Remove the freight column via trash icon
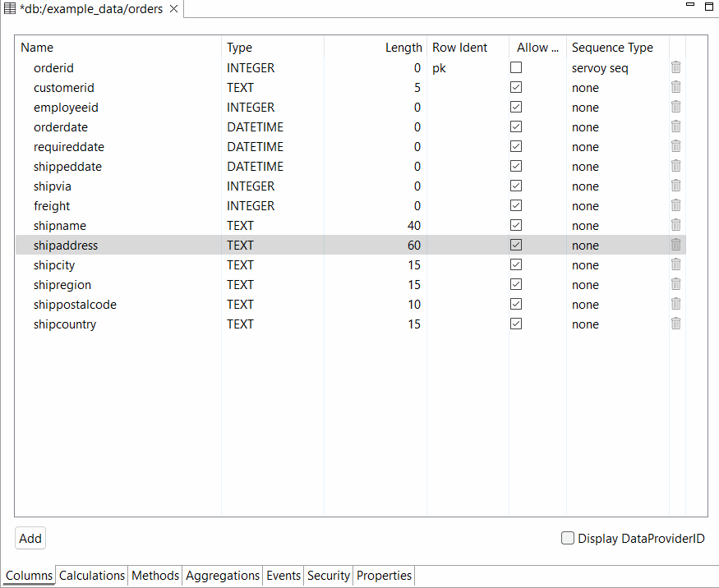Viewport: 719px width, 588px height. pos(675,205)
